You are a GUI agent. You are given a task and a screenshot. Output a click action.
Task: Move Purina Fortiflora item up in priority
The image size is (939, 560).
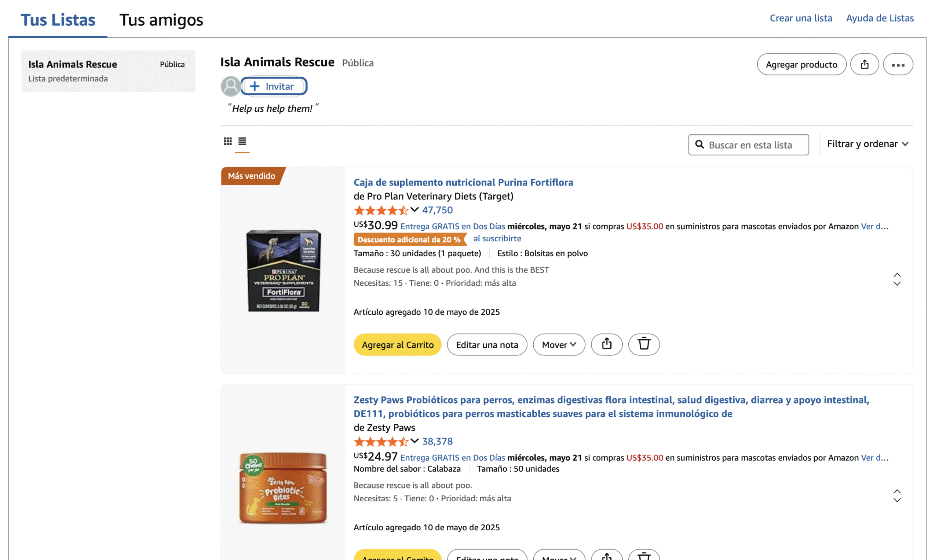click(897, 275)
